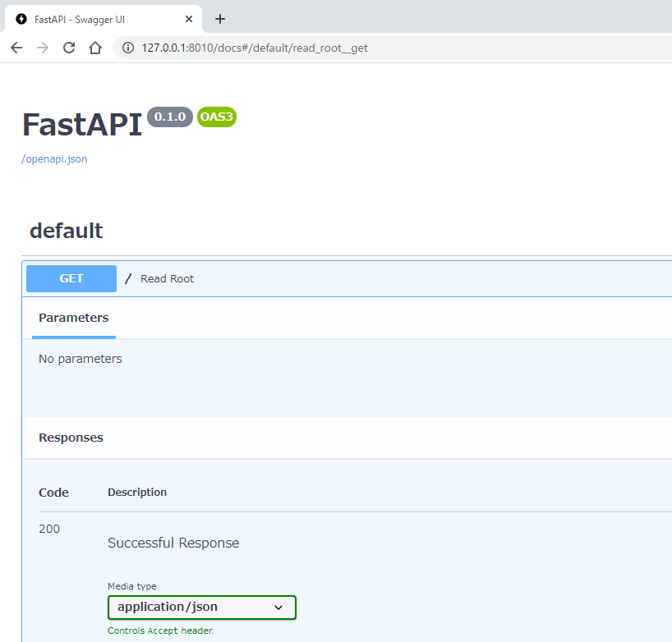Click the Controls Accept header note

(160, 631)
